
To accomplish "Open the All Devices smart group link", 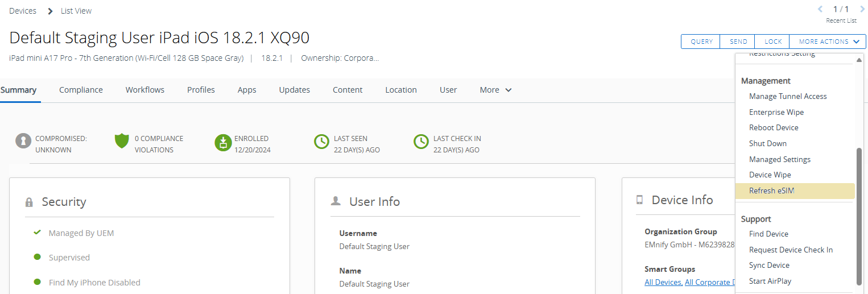I will 663,283.
